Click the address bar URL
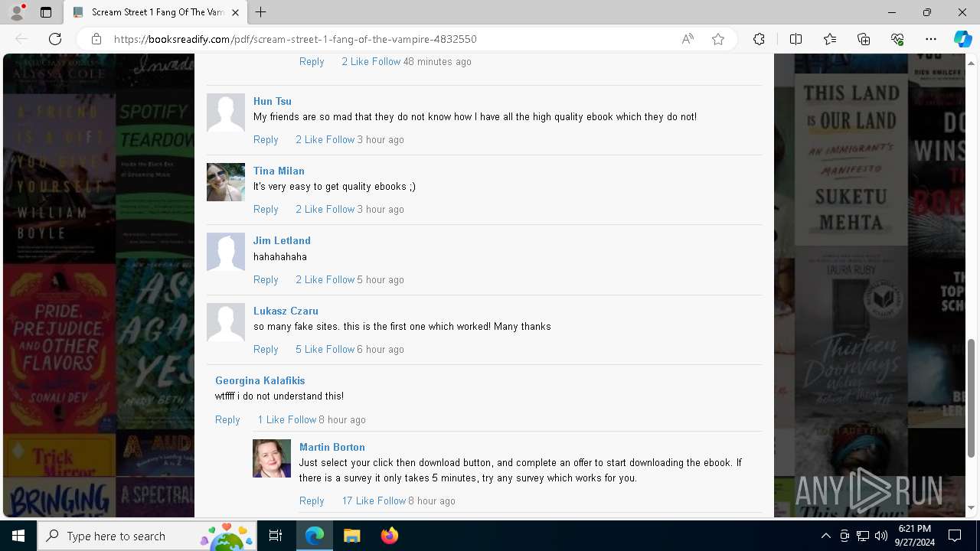980x551 pixels. coord(295,39)
